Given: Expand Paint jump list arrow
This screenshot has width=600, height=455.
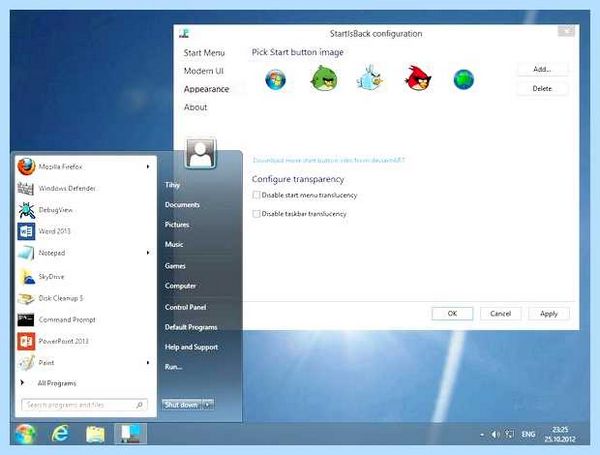Looking at the screenshot, I should pos(148,362).
